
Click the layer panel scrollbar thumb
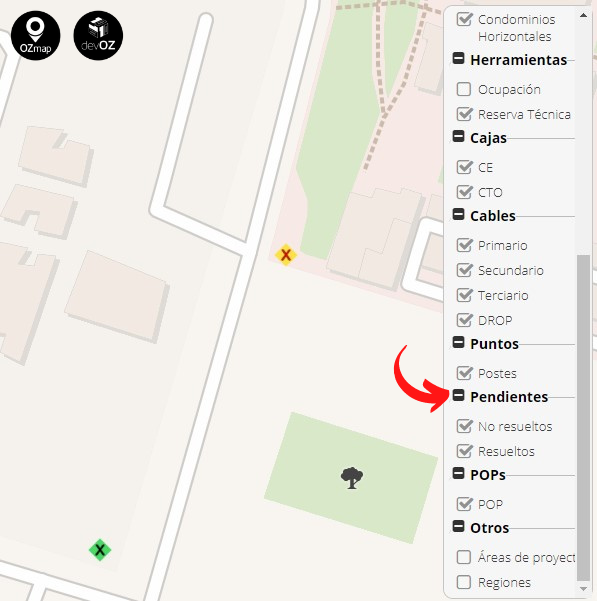pyautogui.click(x=583, y=418)
